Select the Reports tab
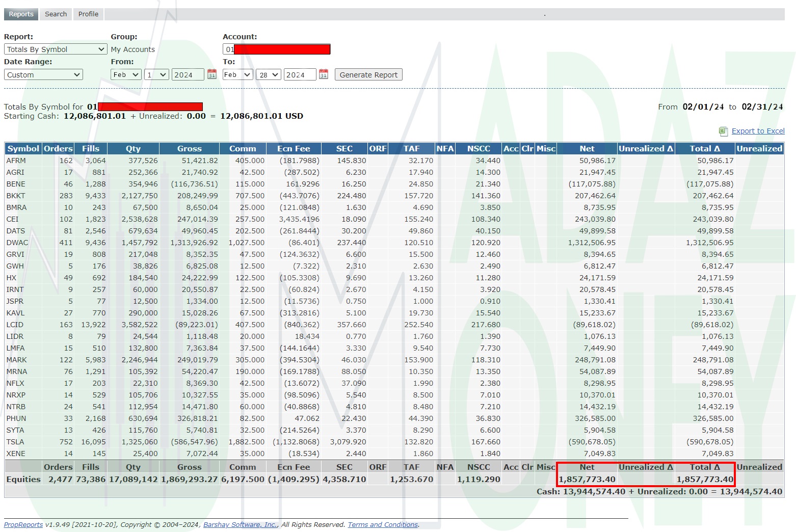This screenshot has height=532, width=796. (x=21, y=14)
